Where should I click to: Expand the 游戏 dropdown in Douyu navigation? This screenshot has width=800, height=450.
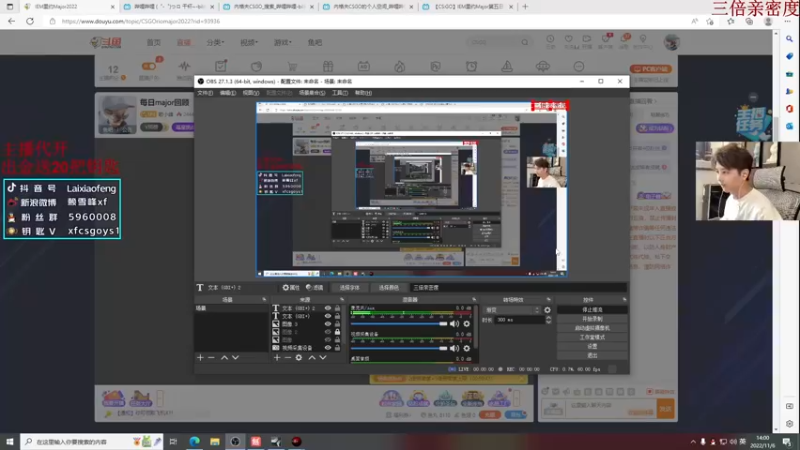coord(283,42)
